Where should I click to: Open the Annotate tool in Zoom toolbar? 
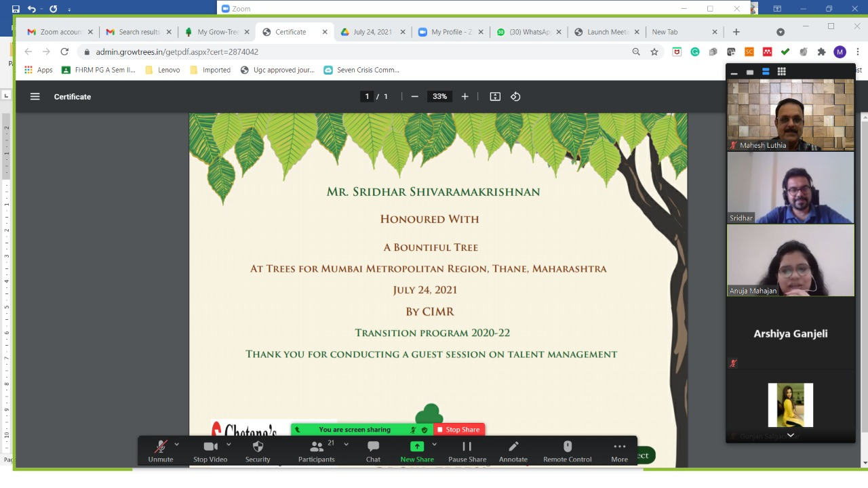coord(513,451)
